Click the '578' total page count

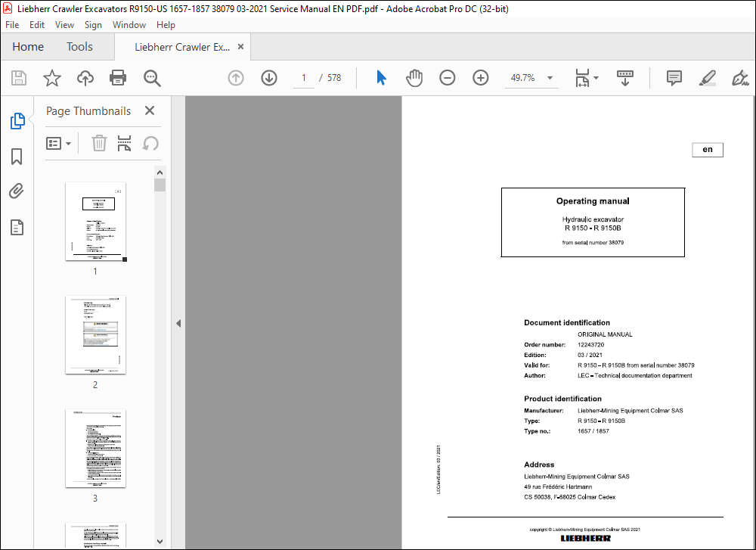[334, 78]
